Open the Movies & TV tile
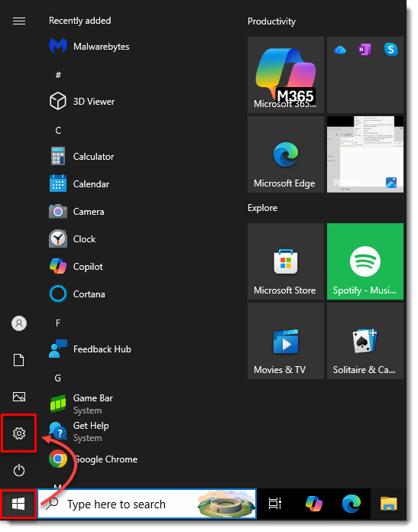Viewport: 418px width, 532px height. [x=286, y=341]
